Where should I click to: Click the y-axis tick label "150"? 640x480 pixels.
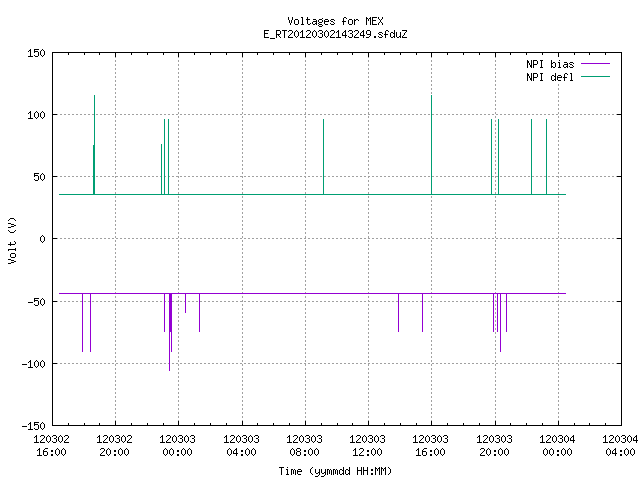click(36, 53)
